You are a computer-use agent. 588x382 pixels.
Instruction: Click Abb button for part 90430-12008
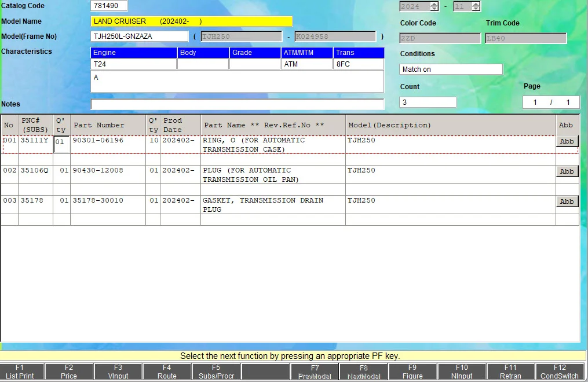click(x=567, y=171)
